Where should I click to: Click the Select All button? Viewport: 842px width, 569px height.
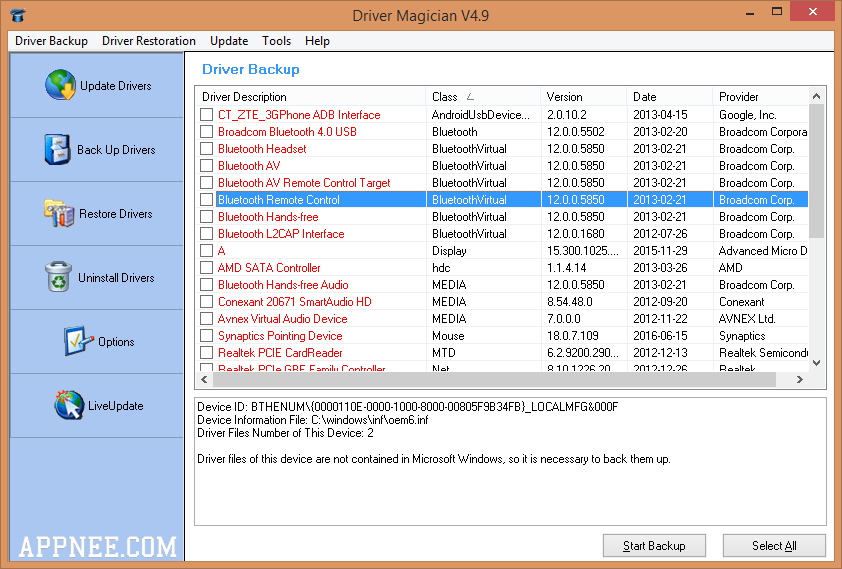[774, 545]
